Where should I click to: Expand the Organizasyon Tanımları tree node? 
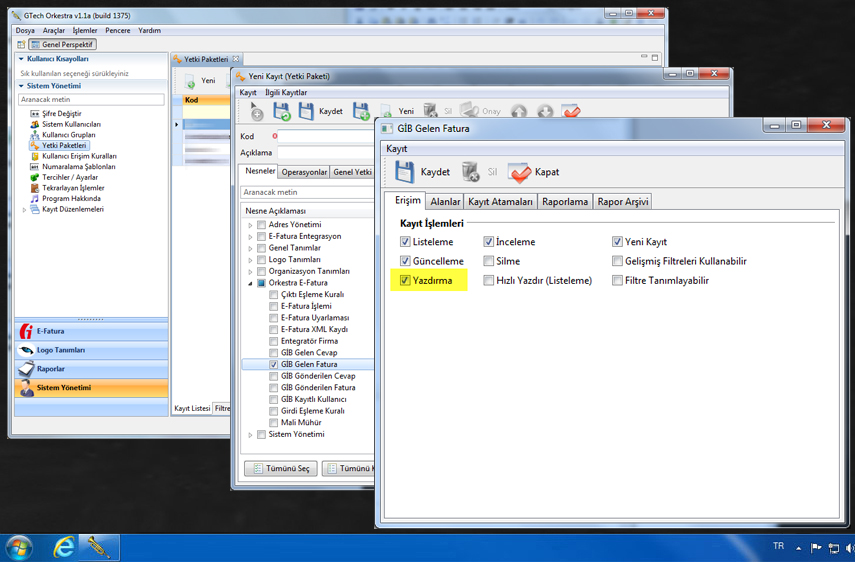pos(250,271)
